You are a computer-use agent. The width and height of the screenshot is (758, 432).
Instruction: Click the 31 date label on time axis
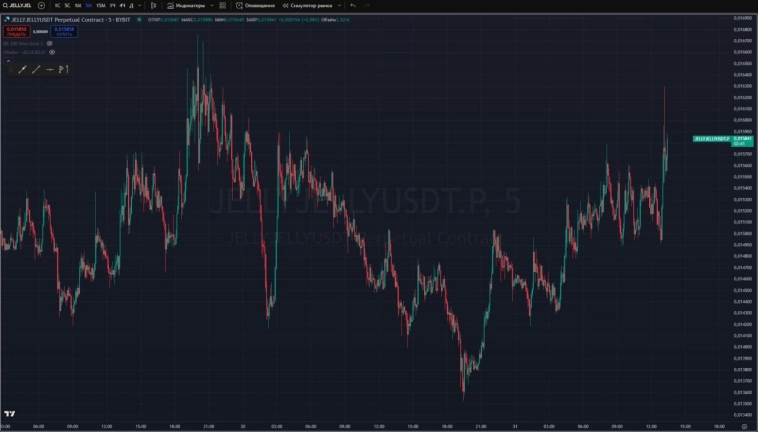pyautogui.click(x=515, y=427)
